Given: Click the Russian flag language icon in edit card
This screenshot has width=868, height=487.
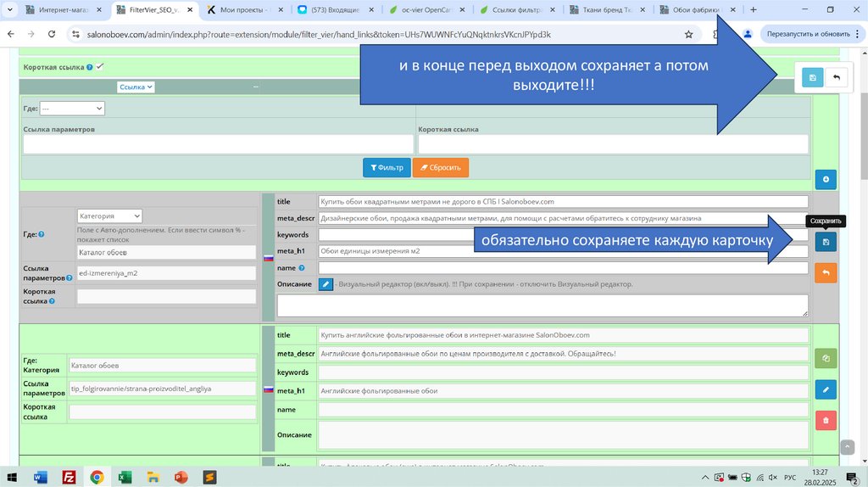Looking at the screenshot, I should [269, 258].
